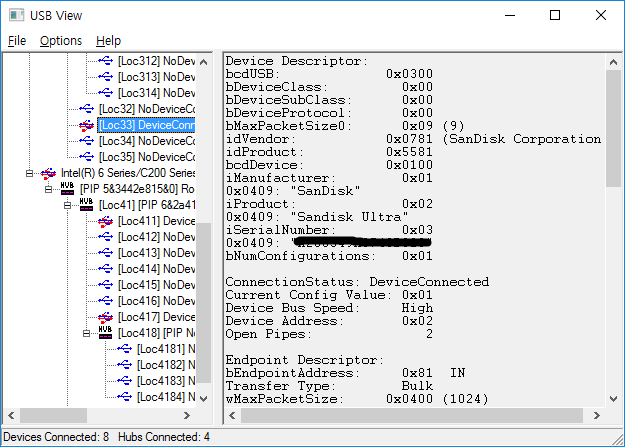Click descriptor panel scroll up arrow

pyautogui.click(x=613, y=62)
